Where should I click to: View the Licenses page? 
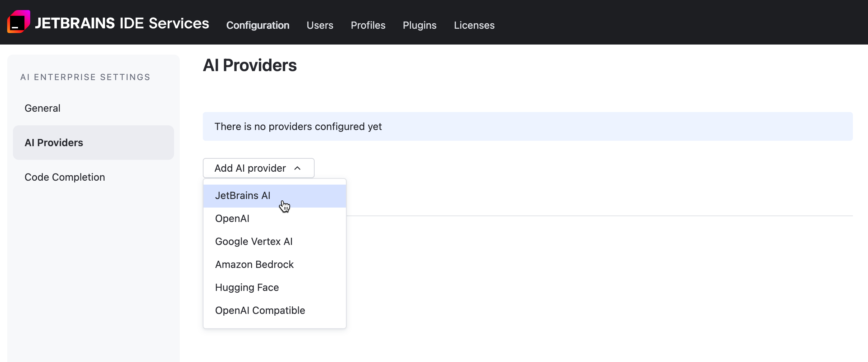click(474, 25)
